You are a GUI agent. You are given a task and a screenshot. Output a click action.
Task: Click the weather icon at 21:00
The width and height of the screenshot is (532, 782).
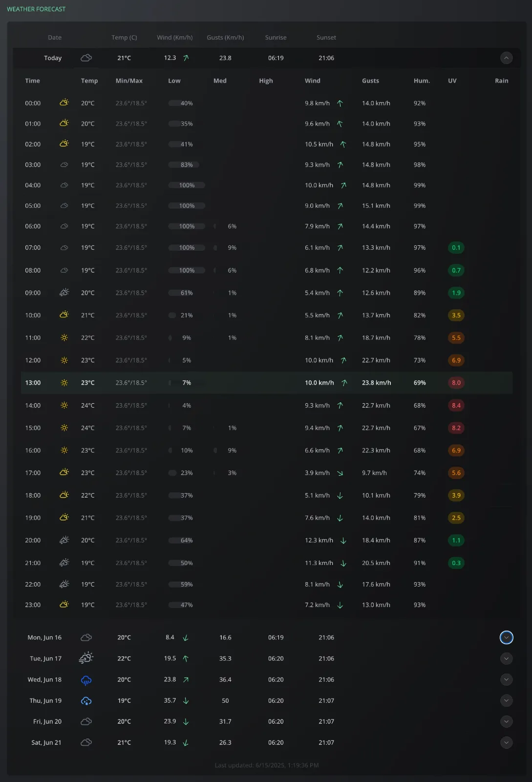pyautogui.click(x=64, y=563)
